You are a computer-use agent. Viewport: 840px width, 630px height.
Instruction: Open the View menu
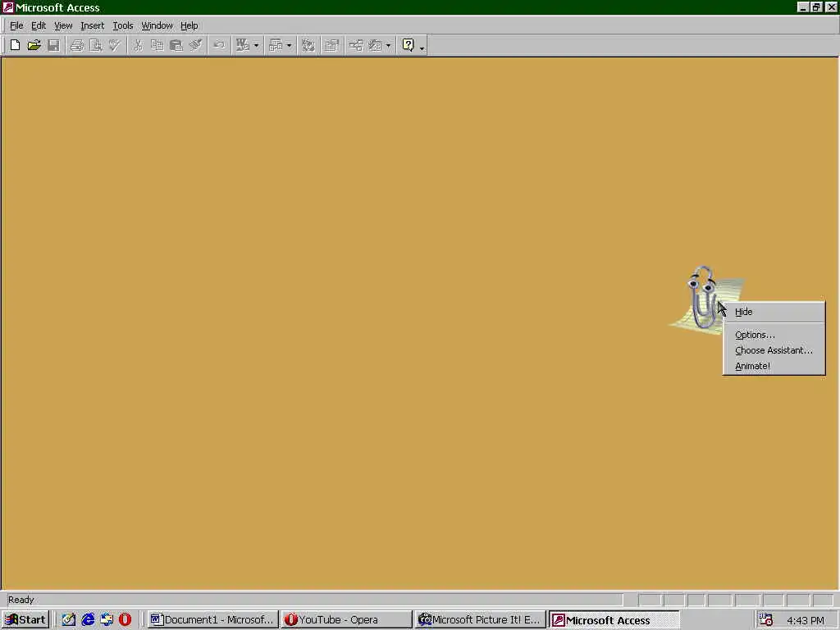[63, 25]
